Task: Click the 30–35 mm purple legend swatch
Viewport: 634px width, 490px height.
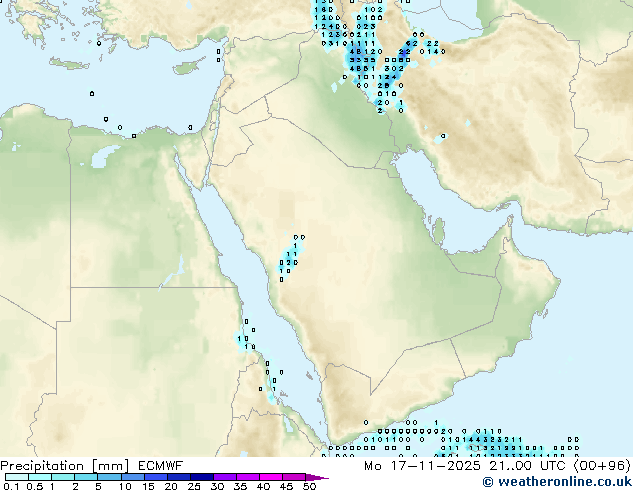Action: [225, 477]
